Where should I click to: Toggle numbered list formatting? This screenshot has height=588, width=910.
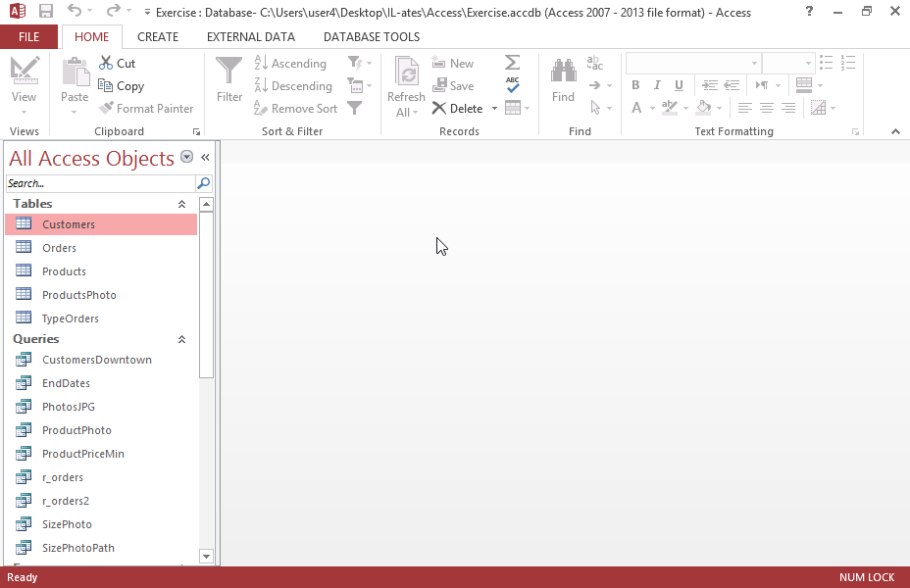(x=848, y=63)
